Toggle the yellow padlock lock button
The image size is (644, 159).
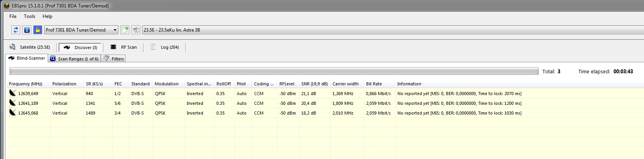click(38, 30)
